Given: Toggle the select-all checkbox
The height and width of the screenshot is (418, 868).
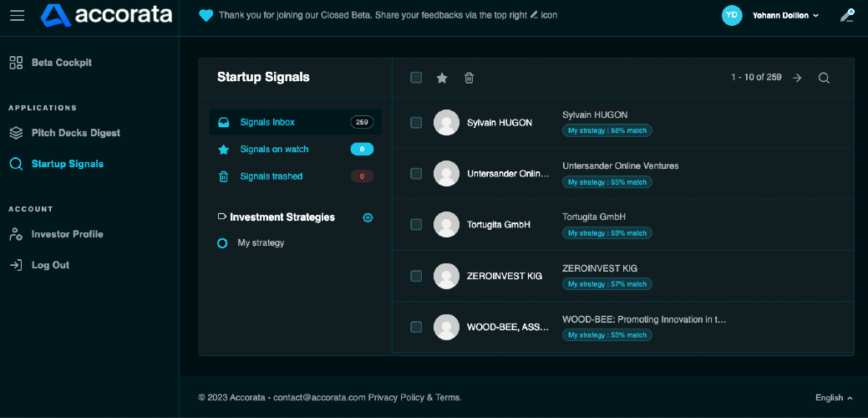Looking at the screenshot, I should point(416,78).
